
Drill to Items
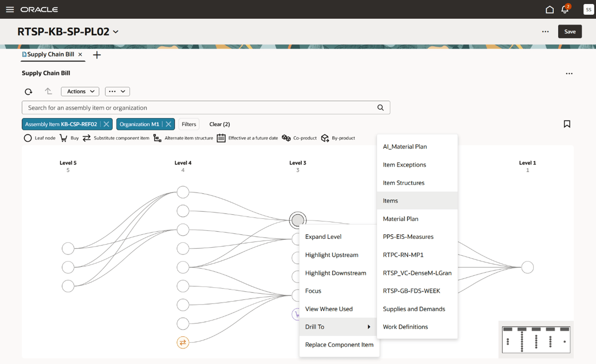417,201
